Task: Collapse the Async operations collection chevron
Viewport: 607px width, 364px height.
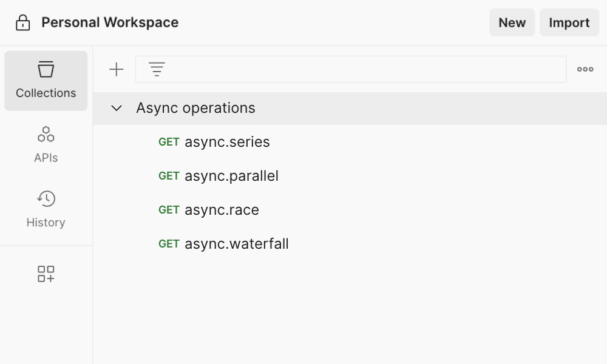Action: 117,109
